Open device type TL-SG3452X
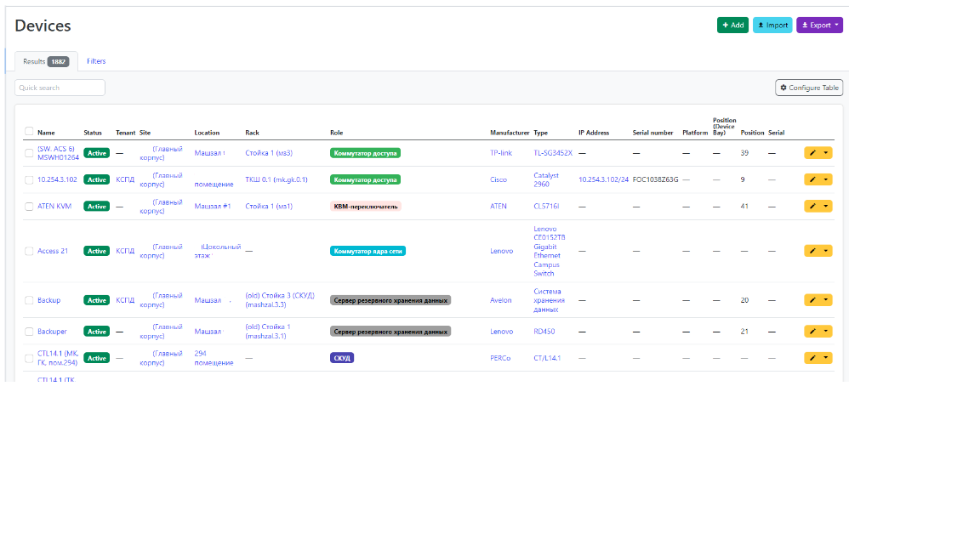This screenshot has width=980, height=551. [x=552, y=153]
